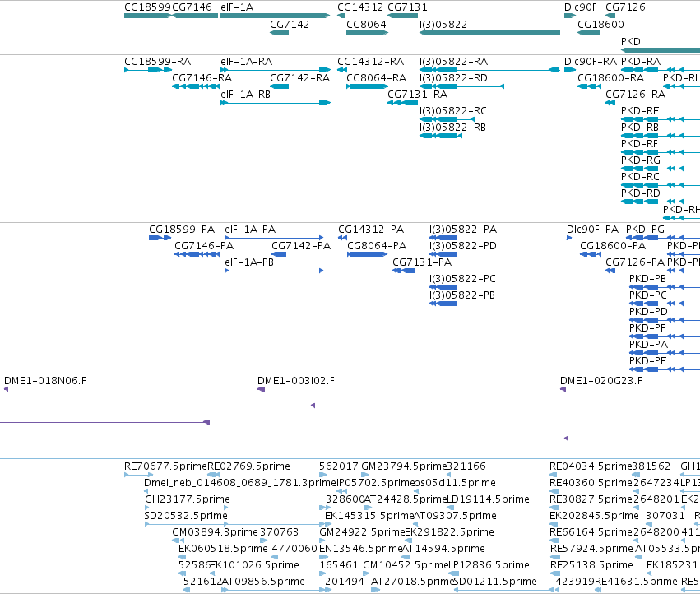The height and width of the screenshot is (594, 700).
Task: Select transcript PKD-RE
Action: (640, 111)
